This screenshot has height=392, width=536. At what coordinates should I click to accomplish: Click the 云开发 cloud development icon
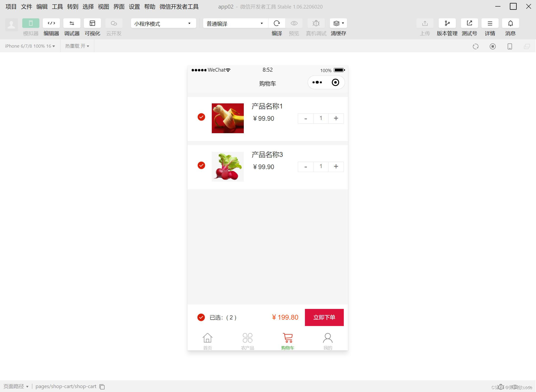click(x=113, y=23)
